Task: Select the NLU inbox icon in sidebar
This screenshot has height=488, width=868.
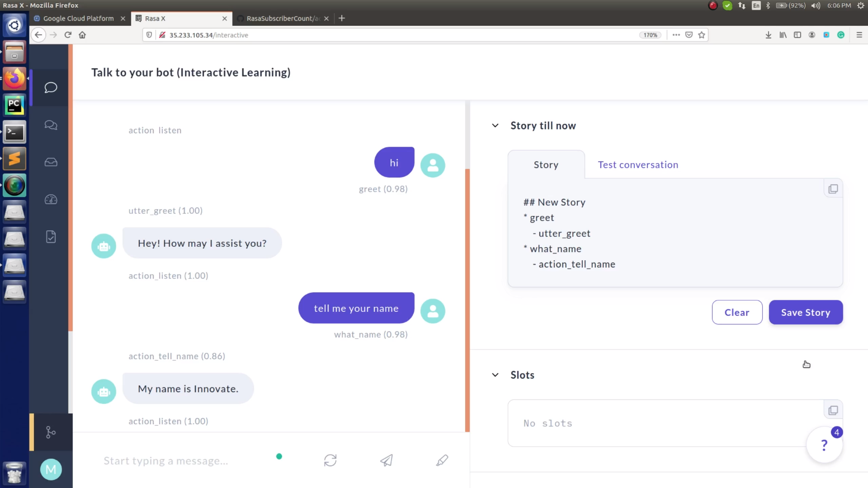Action: (x=50, y=162)
